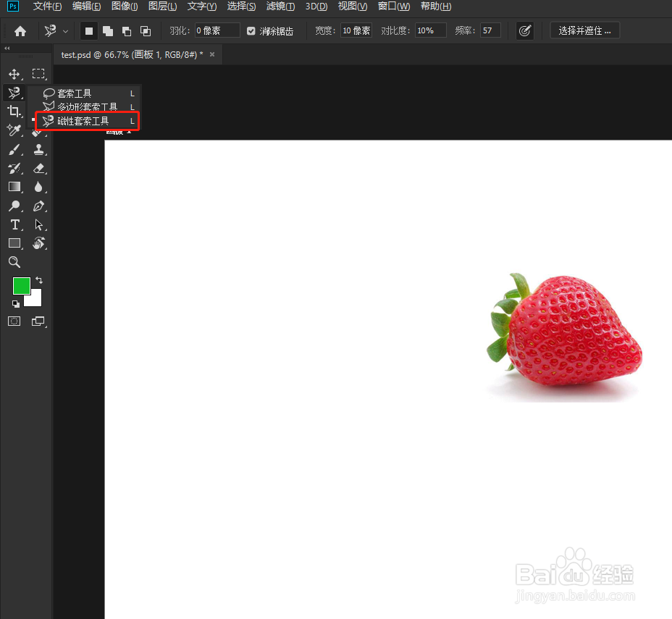
Task: Select the Zoom magnifier tool
Action: pos(14,262)
